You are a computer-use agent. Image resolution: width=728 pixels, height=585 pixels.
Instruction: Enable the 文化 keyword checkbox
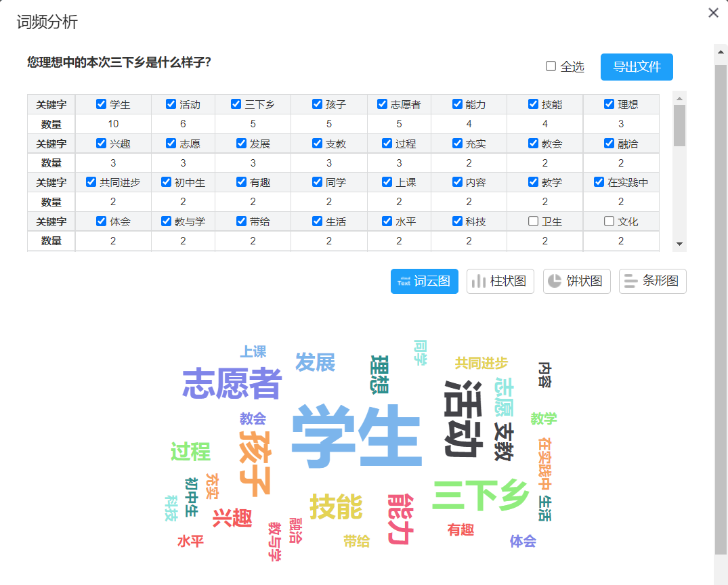click(x=609, y=221)
